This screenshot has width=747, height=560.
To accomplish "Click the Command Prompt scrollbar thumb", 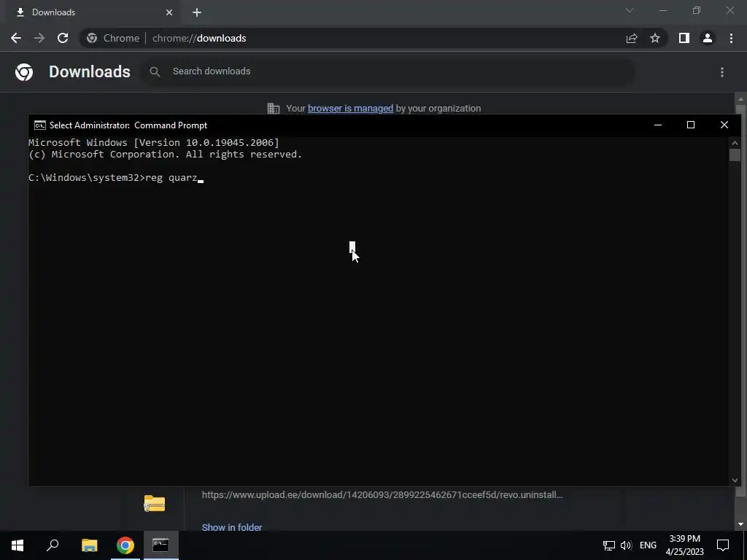I will tap(735, 155).
